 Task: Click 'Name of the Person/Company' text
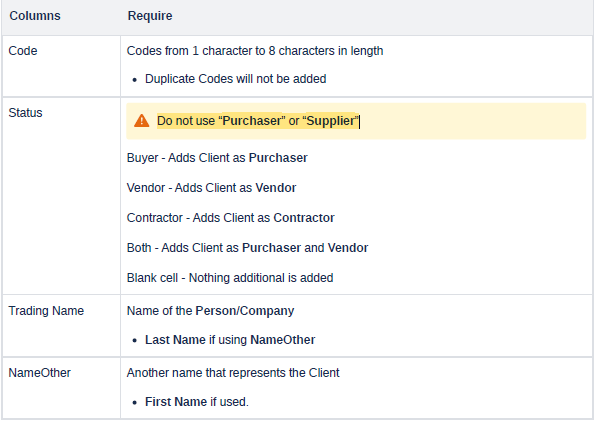pyautogui.click(x=210, y=311)
